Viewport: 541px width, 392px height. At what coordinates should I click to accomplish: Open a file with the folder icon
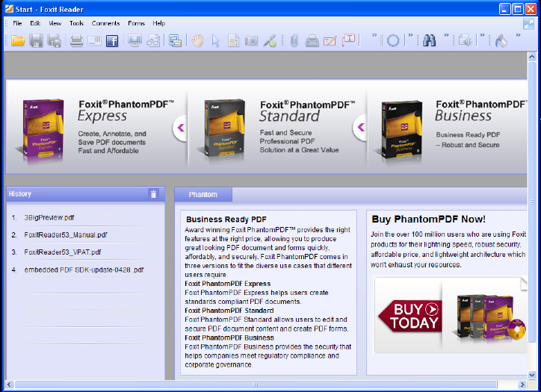pyautogui.click(x=18, y=40)
